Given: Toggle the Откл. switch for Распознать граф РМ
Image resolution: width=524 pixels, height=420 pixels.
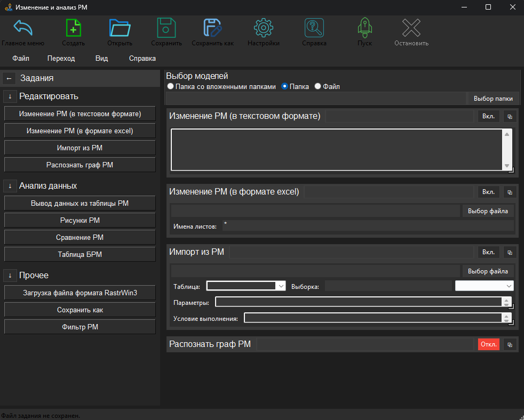Looking at the screenshot, I should [x=488, y=344].
